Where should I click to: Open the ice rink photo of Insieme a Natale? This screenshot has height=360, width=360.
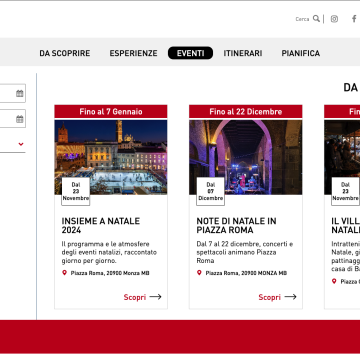click(111, 157)
